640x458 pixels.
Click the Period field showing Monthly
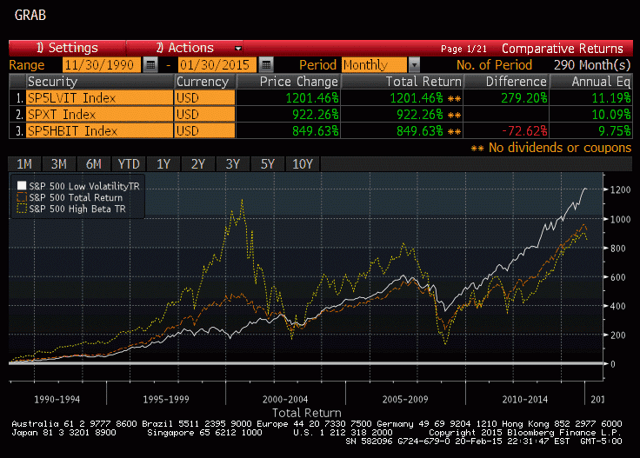[374, 65]
